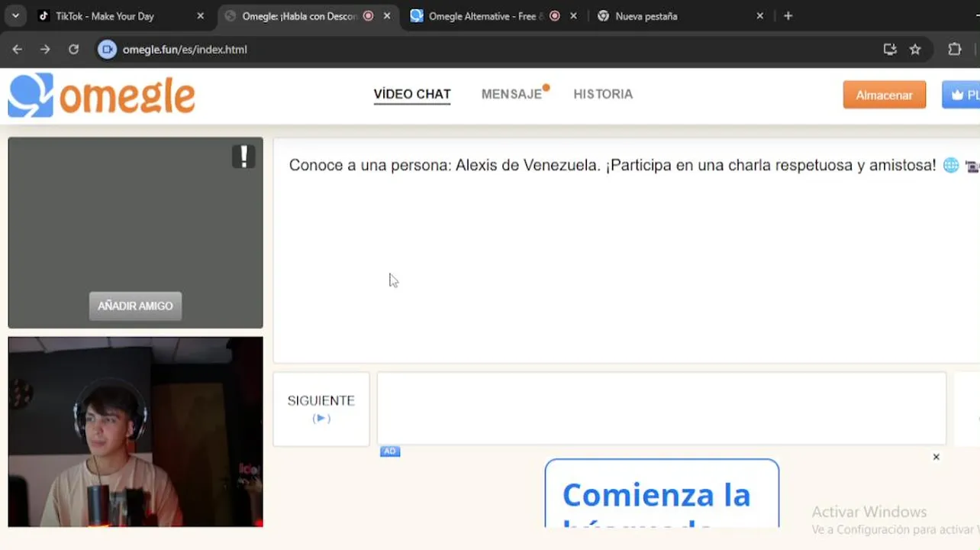This screenshot has width=980, height=550.
Task: Bookmark this page with the star icon
Action: [915, 50]
